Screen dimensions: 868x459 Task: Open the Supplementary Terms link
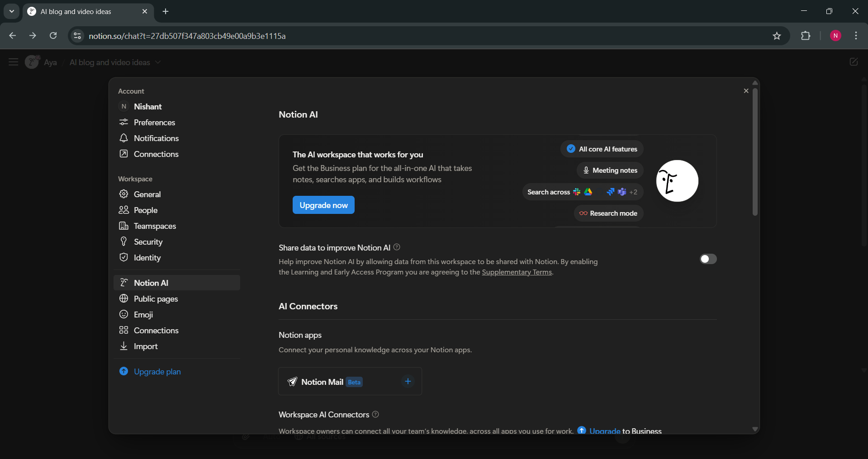click(517, 272)
